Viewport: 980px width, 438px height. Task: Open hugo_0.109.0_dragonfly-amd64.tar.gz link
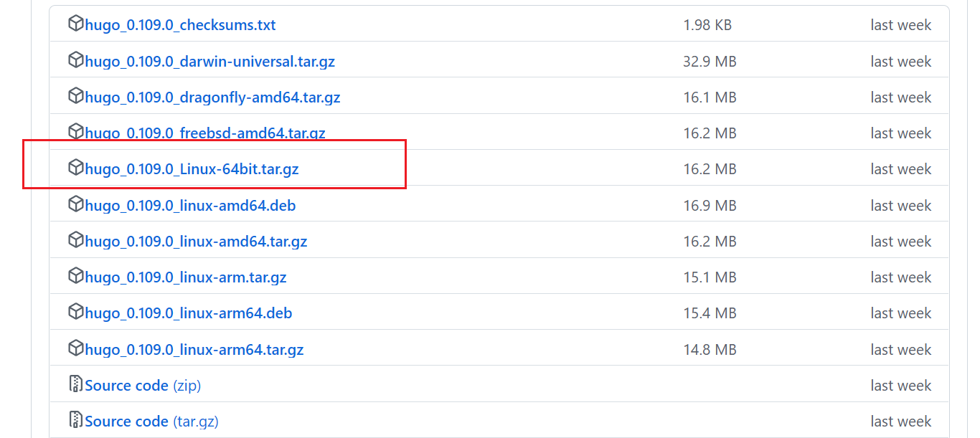point(212,97)
